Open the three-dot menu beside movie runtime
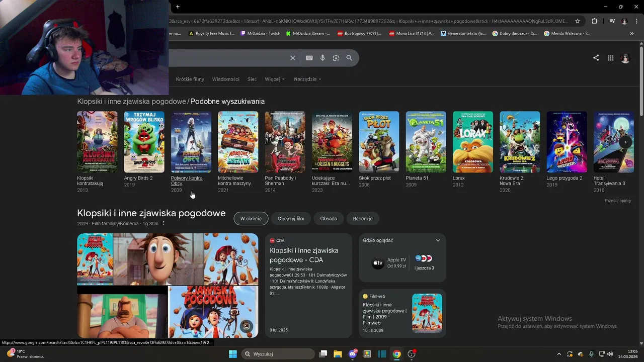The width and height of the screenshot is (644, 362). (164, 224)
